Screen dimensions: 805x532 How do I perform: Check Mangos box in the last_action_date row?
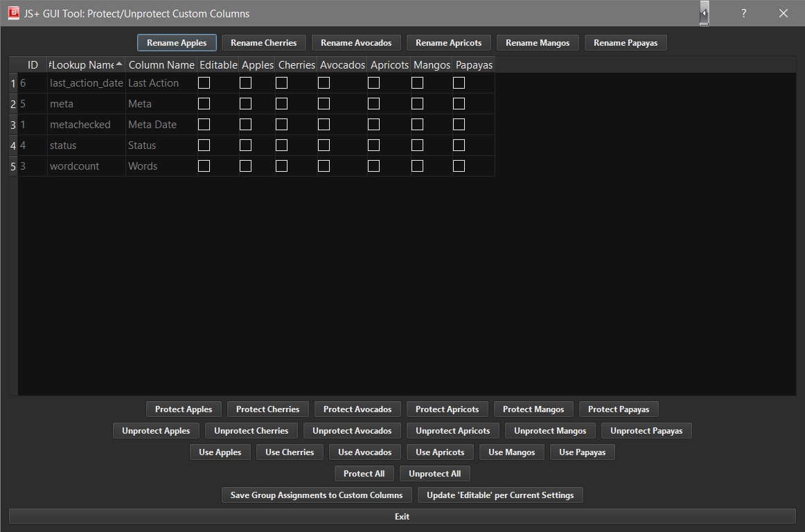[x=417, y=82]
